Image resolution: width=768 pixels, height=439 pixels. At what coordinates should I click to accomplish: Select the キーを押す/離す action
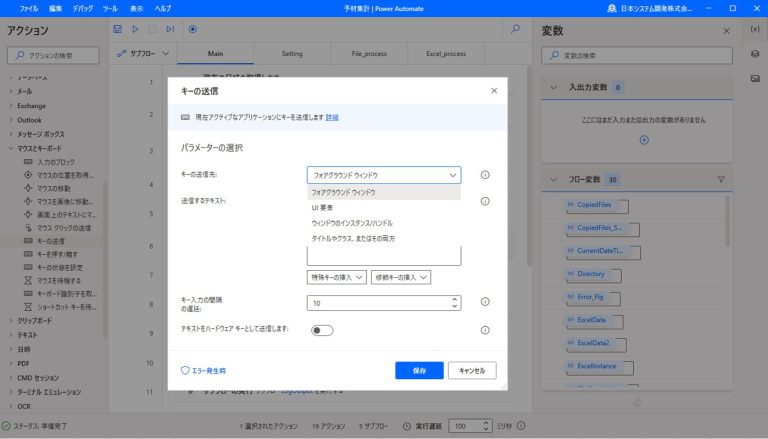click(x=57, y=254)
